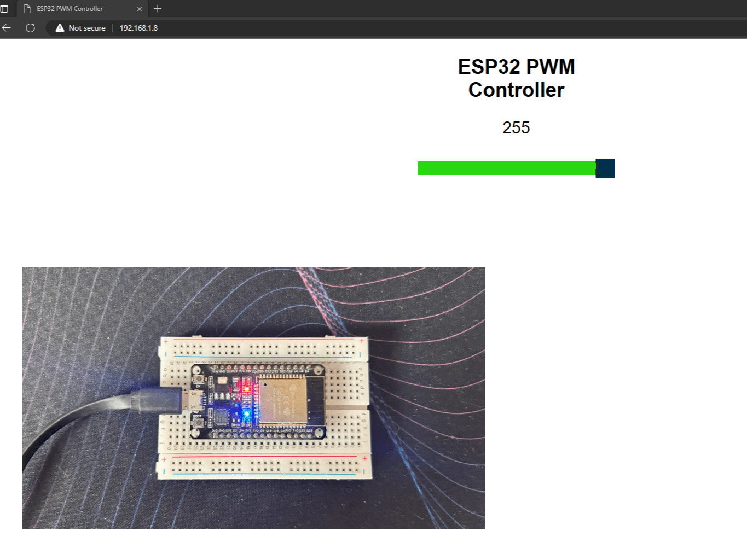Open a new browser tab with the plus icon
Viewport: 747px width, 560px height.
click(158, 9)
